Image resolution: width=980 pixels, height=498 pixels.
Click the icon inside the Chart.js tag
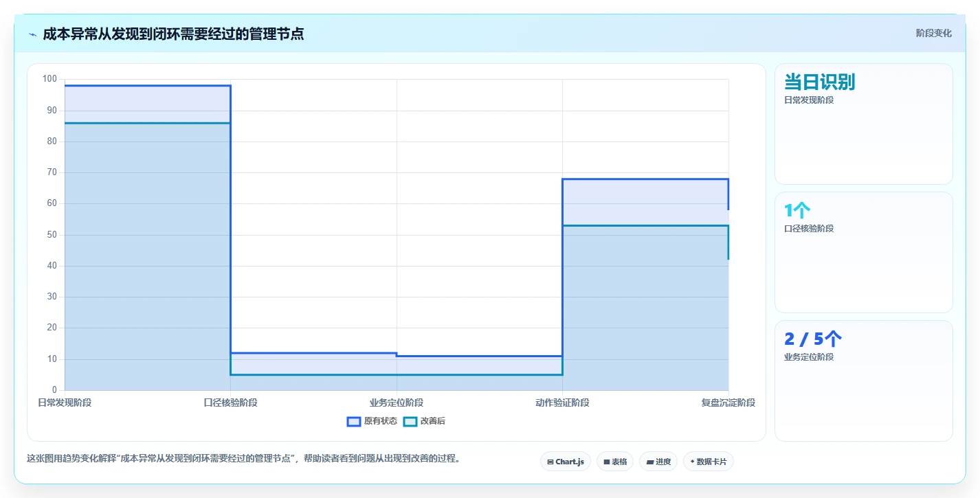click(550, 462)
